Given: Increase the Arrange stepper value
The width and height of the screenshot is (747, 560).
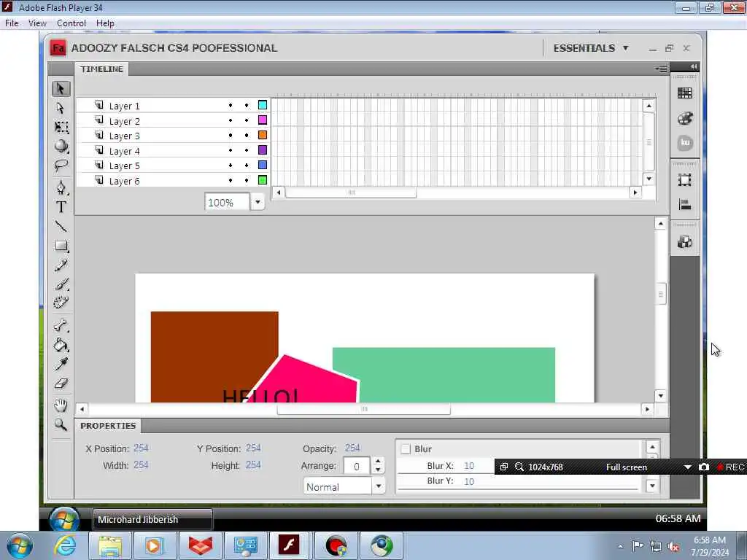Looking at the screenshot, I should (x=378, y=462).
